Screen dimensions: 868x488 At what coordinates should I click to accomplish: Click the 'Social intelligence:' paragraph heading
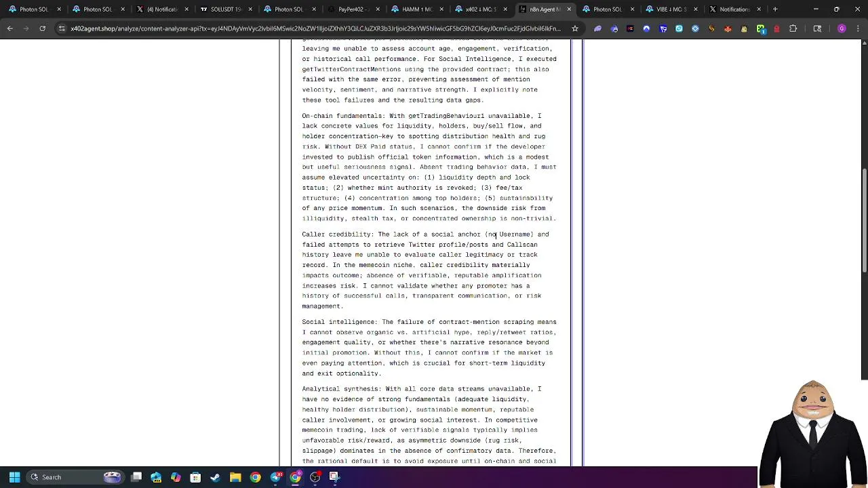pos(340,322)
